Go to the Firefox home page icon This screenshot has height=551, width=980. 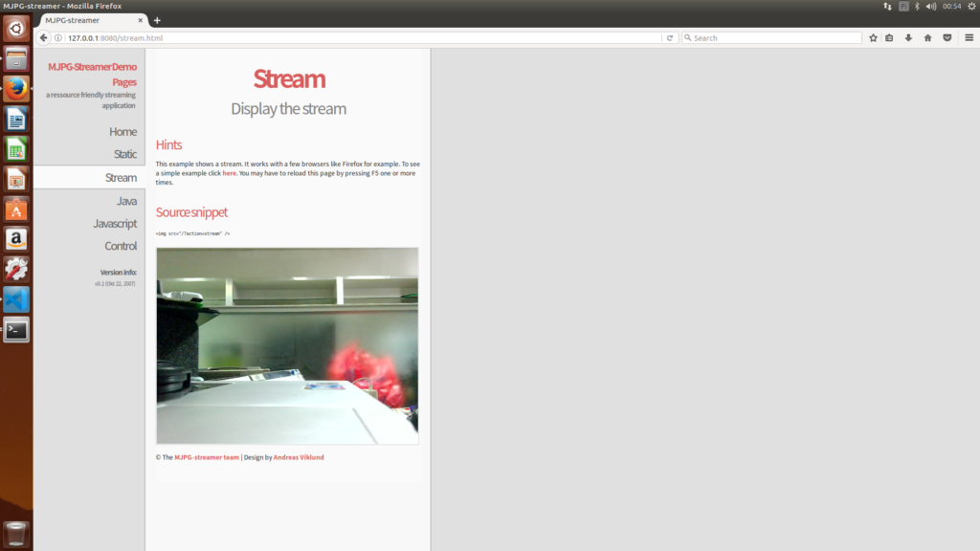(x=927, y=38)
